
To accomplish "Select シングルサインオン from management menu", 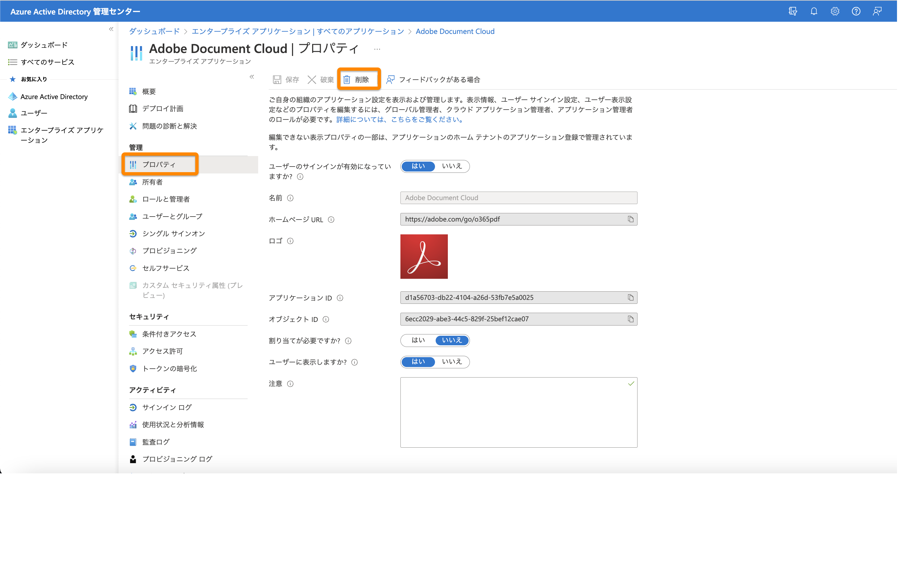I will coord(173,233).
